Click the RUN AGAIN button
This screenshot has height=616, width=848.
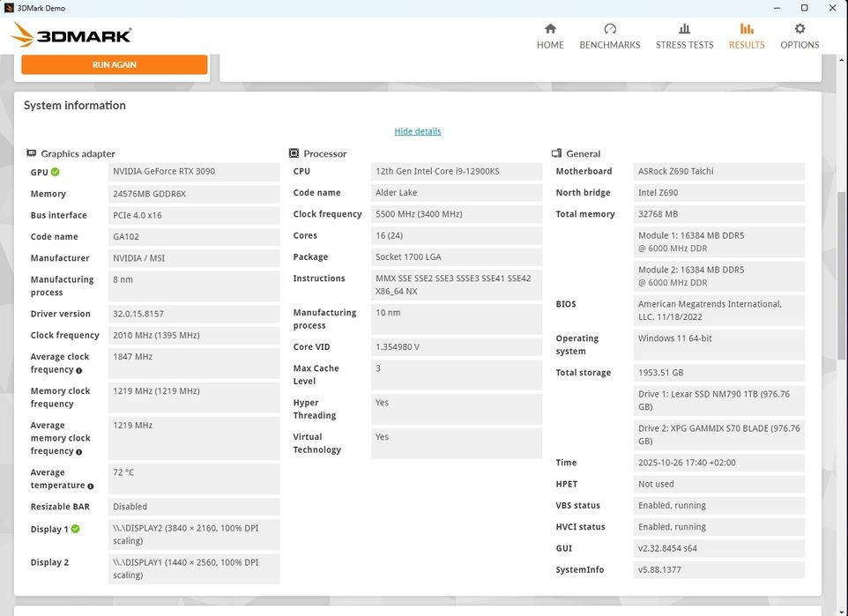pos(114,64)
